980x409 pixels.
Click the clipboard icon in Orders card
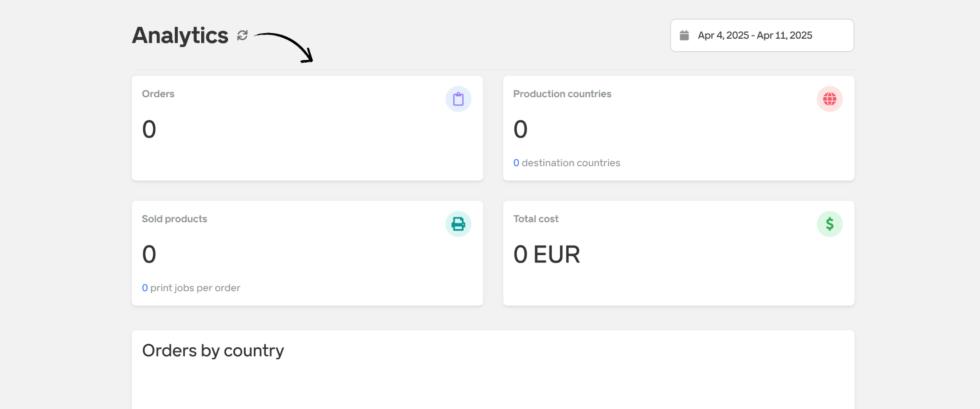458,99
